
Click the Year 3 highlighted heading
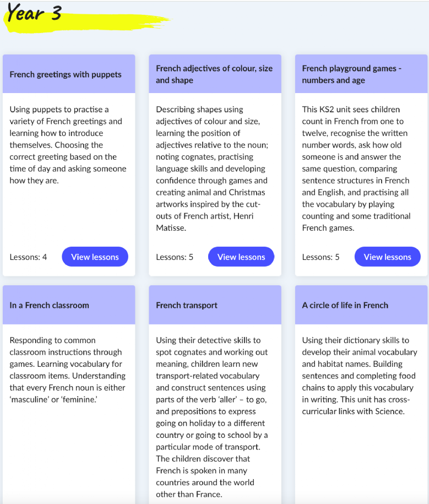coord(34,13)
